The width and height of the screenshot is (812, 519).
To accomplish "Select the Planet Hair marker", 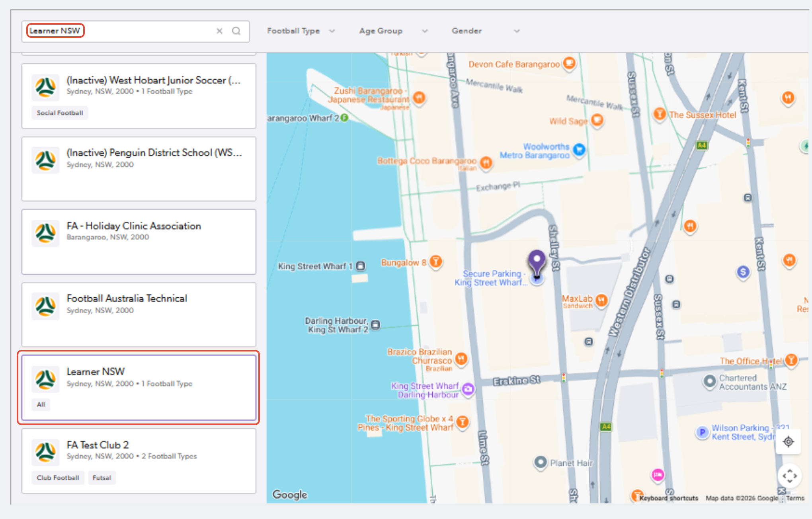I will tap(541, 462).
